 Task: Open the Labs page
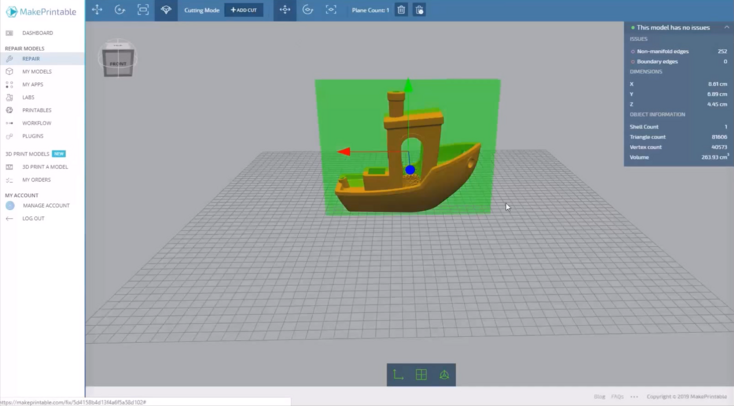tap(28, 97)
